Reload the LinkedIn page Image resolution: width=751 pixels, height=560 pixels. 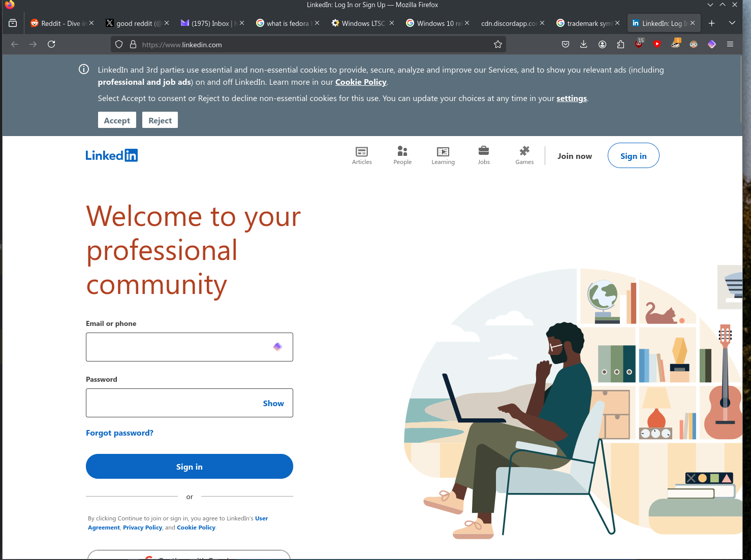tap(51, 45)
